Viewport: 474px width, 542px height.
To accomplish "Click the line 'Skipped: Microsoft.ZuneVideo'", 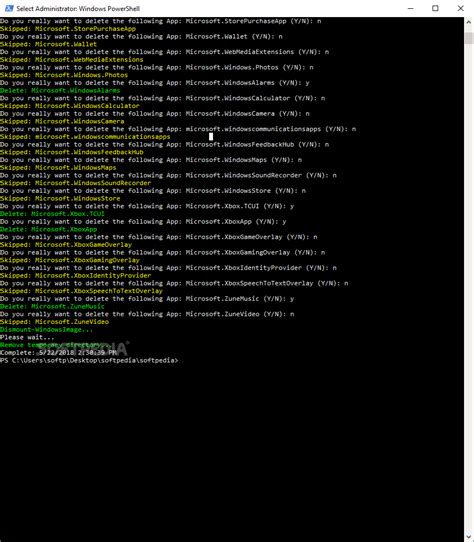I will (54, 322).
